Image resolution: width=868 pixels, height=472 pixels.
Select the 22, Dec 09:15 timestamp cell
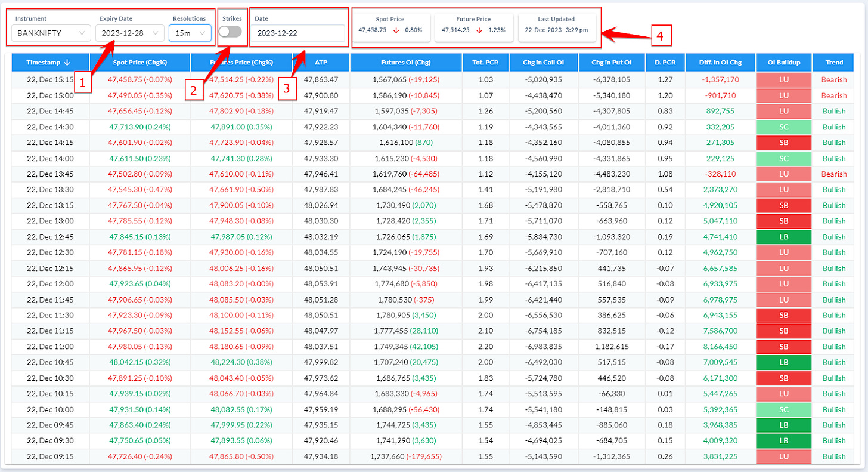pos(50,456)
